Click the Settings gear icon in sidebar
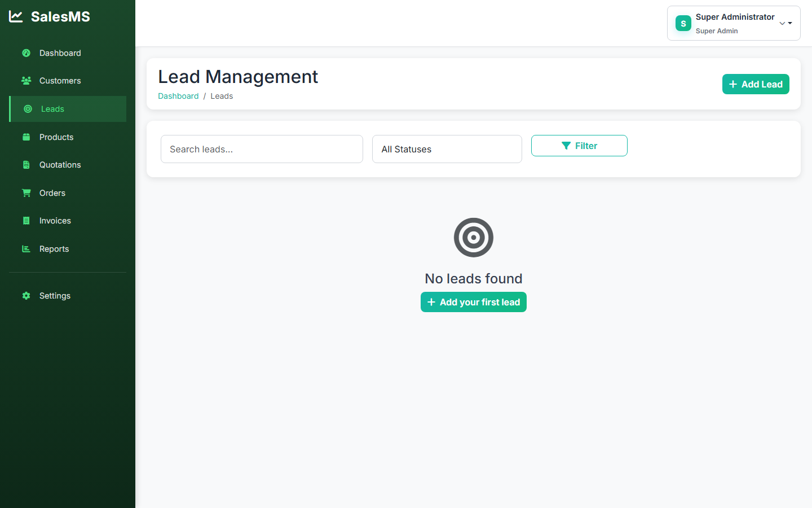Viewport: 812px width, 508px height. [26, 296]
